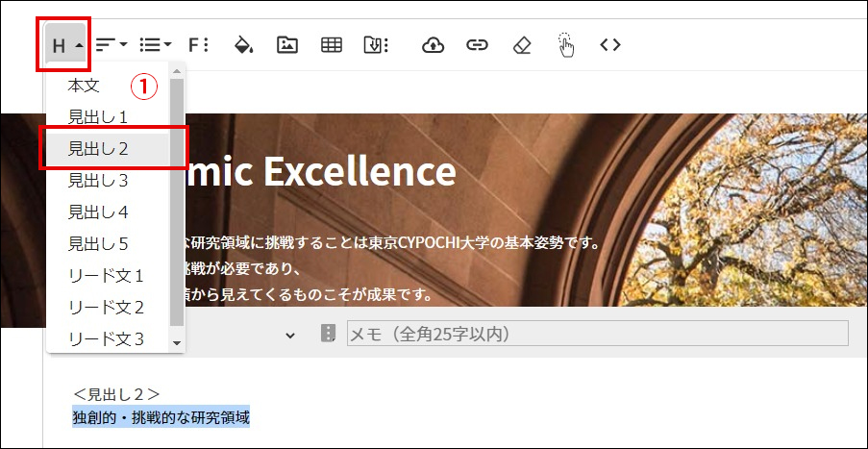Select the paint bucket fill color icon
868x449 pixels.
243,45
